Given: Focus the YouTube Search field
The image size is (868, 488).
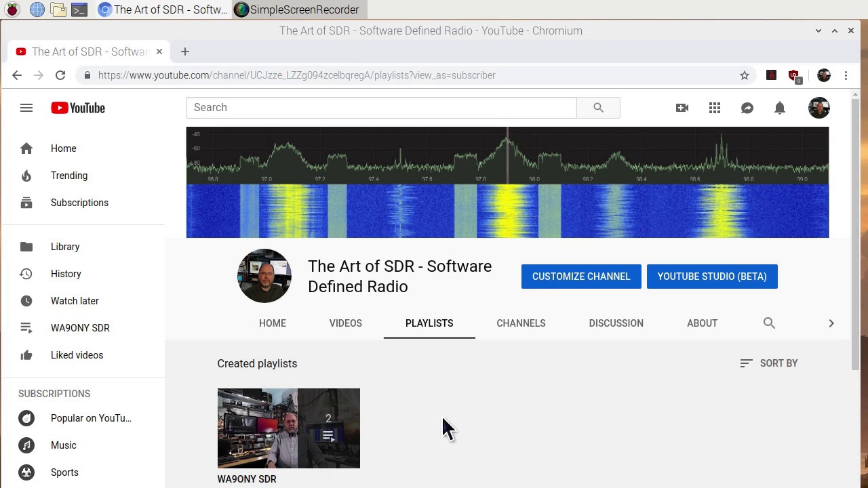Looking at the screenshot, I should point(381,108).
